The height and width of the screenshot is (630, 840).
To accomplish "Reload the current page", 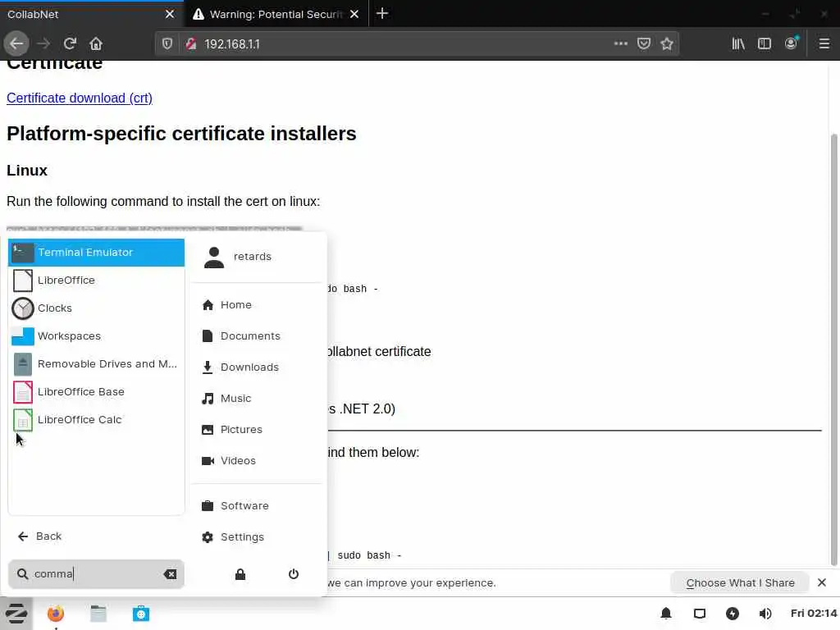I will pos(70,43).
